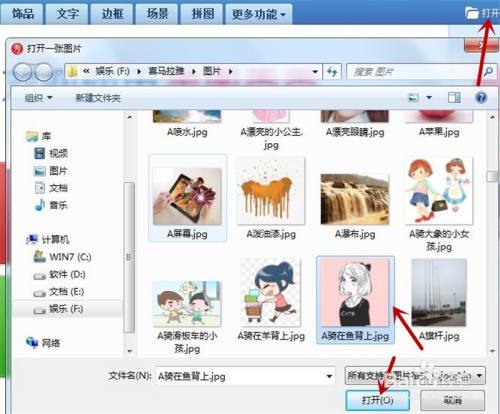Expand the 更多功能 dropdown menu

259,14
